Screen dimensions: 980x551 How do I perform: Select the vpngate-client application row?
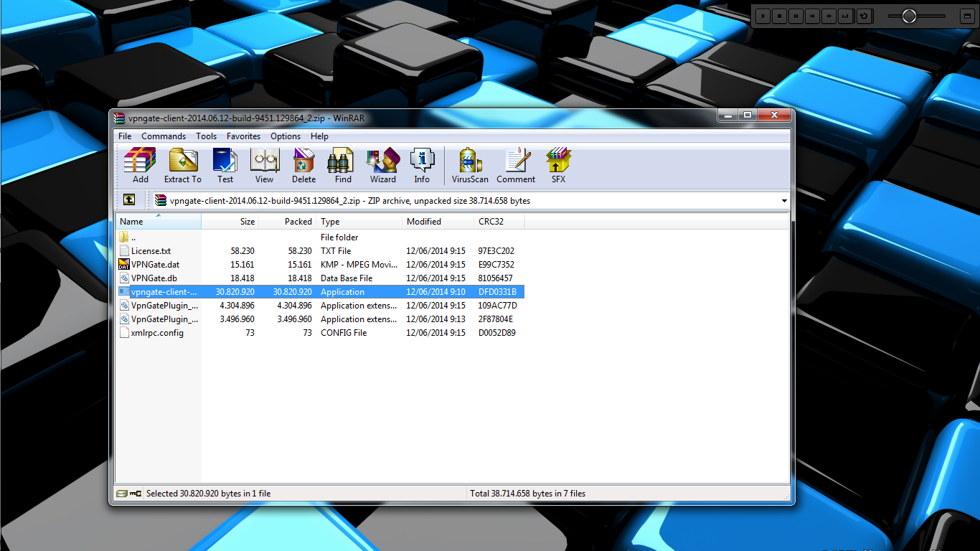click(x=320, y=292)
